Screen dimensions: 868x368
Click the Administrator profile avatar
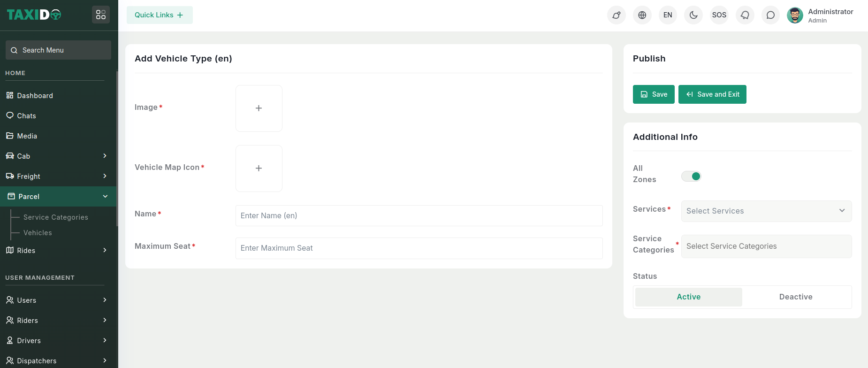(x=795, y=15)
